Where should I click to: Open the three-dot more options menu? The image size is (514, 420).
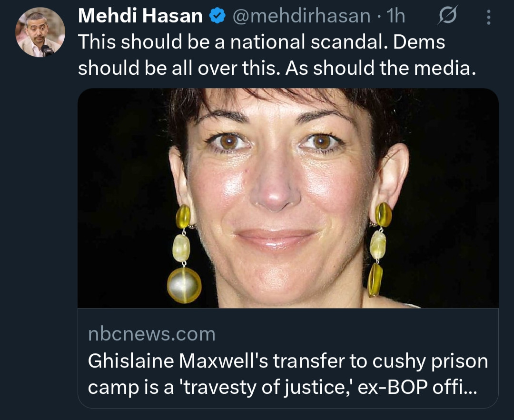tap(488, 17)
